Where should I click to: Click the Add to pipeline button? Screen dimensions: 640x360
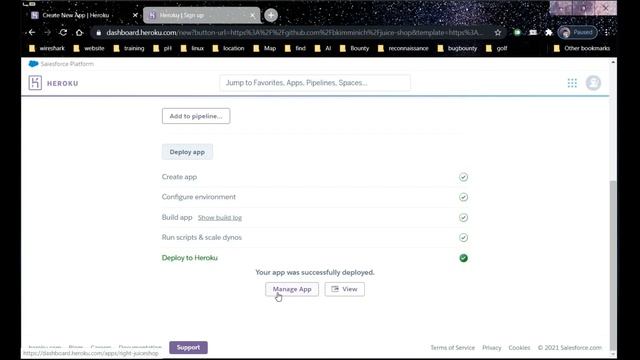196,116
